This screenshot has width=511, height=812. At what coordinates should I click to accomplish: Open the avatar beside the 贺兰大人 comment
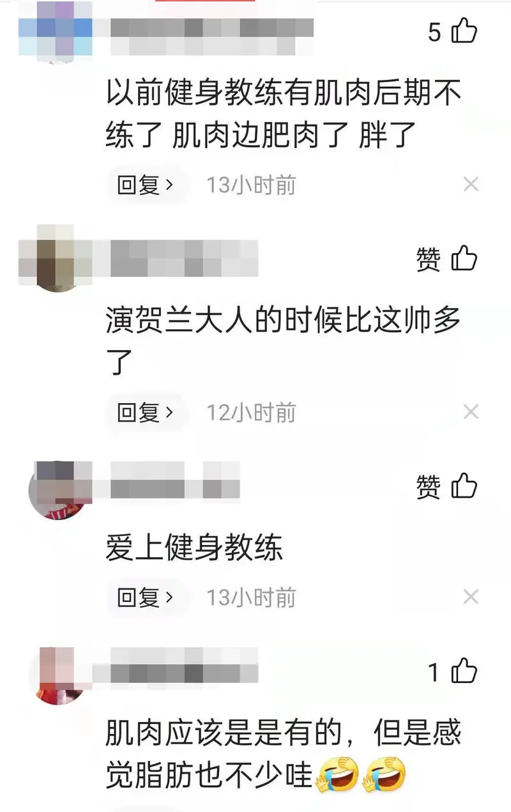(56, 258)
